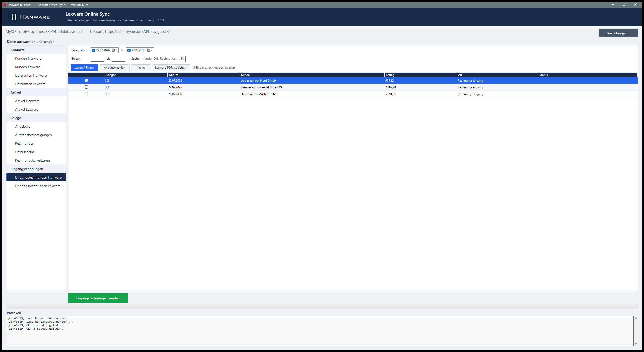Select Eingangsrechnungen Lexware in sidebar

pyautogui.click(x=36, y=186)
